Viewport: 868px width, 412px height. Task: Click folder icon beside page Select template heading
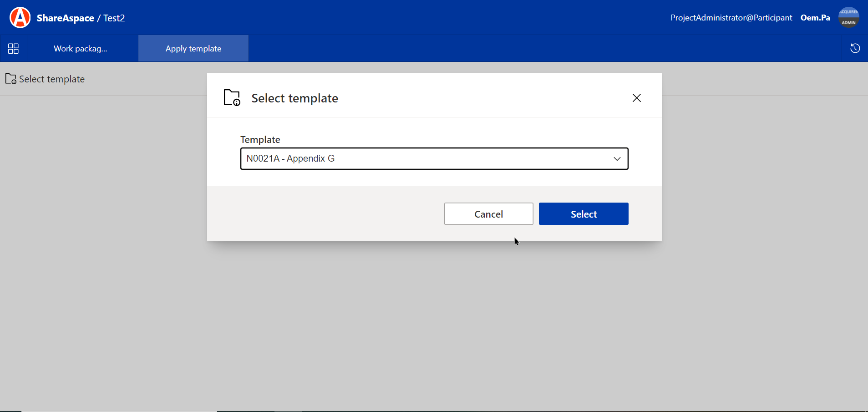tap(11, 79)
